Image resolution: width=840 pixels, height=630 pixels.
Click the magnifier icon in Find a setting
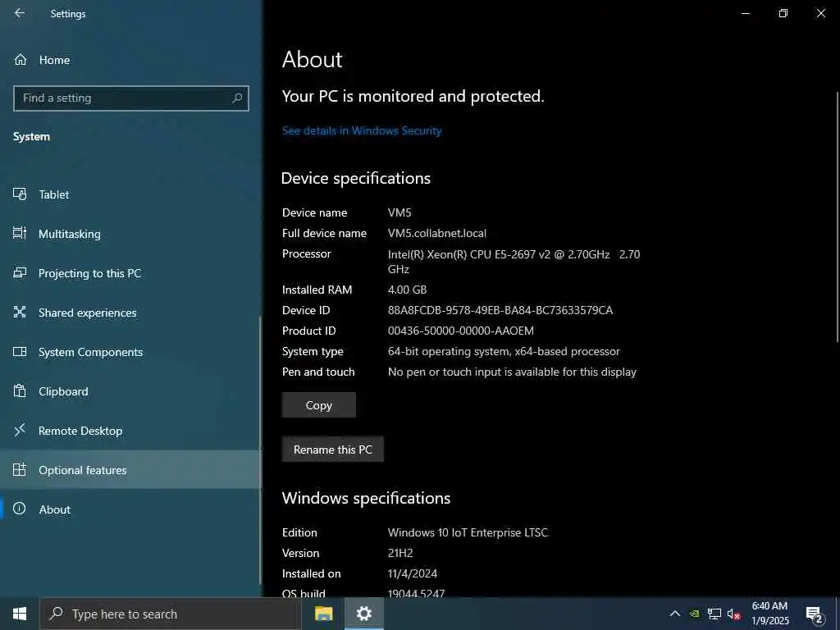[237, 98]
